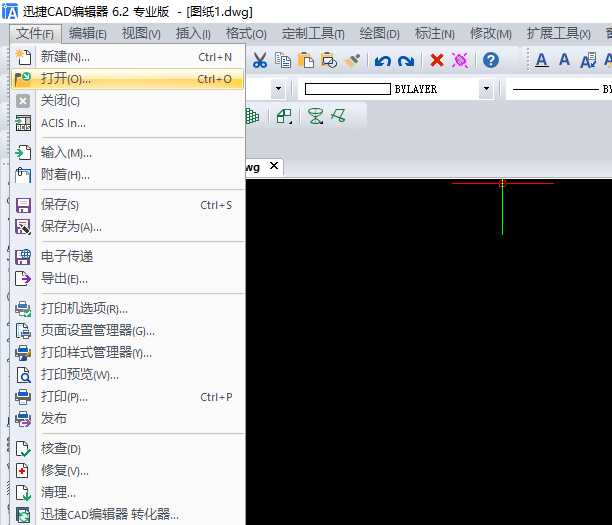Select 导出(E)... Export menu item
Image resolution: width=612 pixels, height=525 pixels.
coord(128,279)
